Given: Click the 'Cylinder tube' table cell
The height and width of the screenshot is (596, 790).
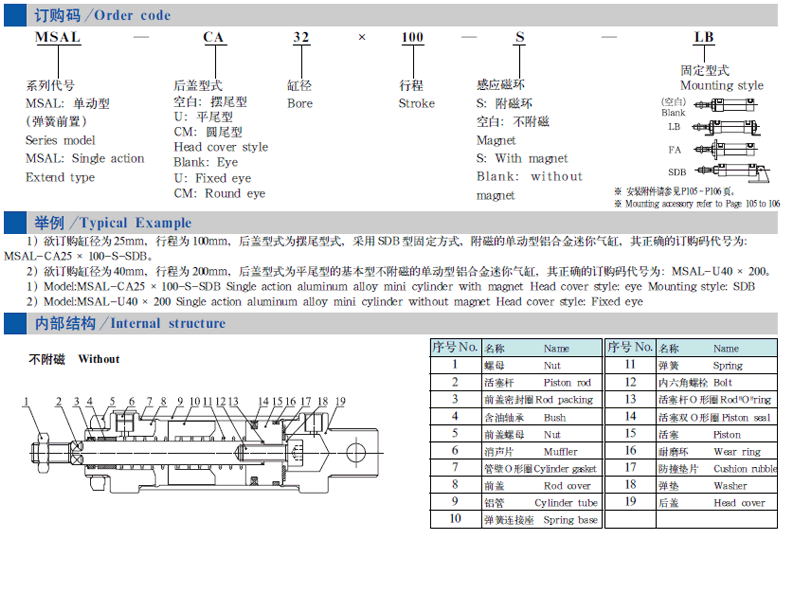Looking at the screenshot, I should click(542, 503).
